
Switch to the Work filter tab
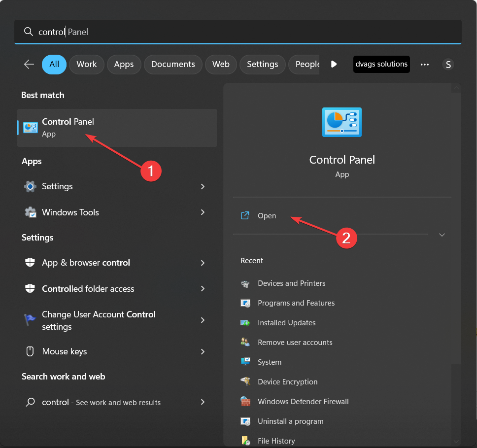pyautogui.click(x=87, y=64)
